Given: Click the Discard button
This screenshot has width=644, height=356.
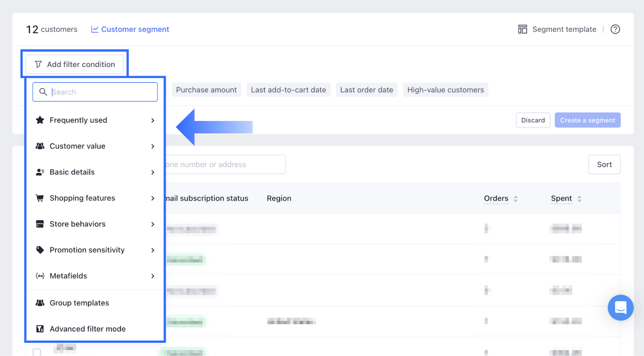Looking at the screenshot, I should tap(533, 120).
